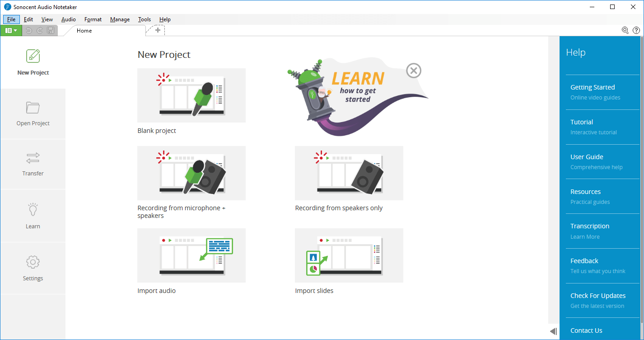The image size is (644, 340).
Task: Open the Tools menu
Action: 144,19
